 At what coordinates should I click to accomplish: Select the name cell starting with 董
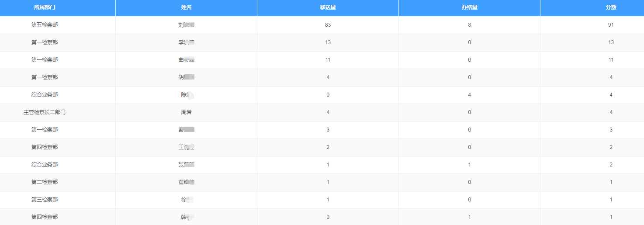click(186, 182)
